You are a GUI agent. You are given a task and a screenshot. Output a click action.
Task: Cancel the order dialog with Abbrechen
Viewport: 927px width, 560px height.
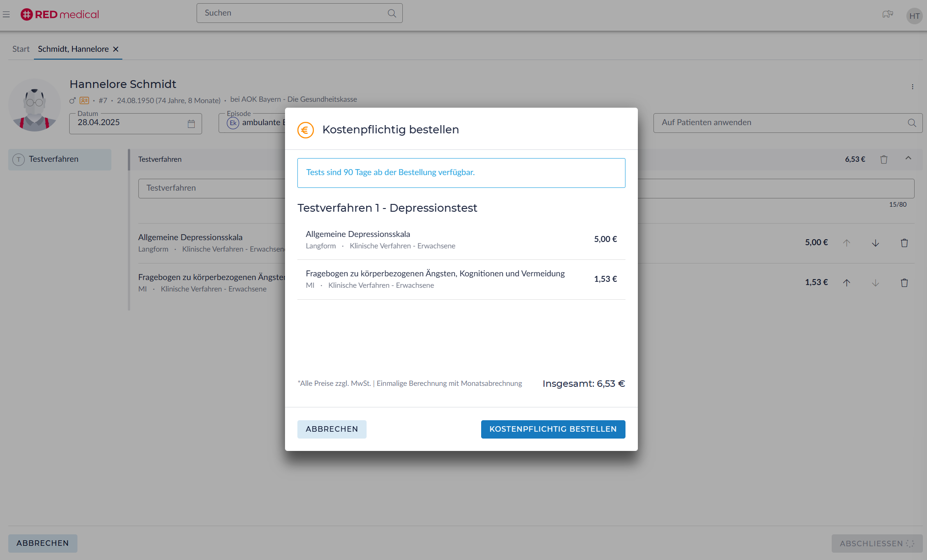click(332, 429)
